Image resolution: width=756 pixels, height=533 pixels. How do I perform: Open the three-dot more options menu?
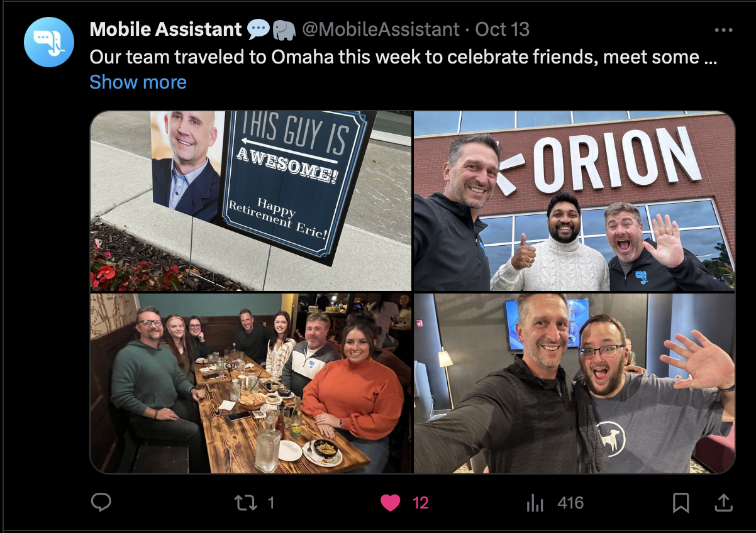[x=724, y=30]
